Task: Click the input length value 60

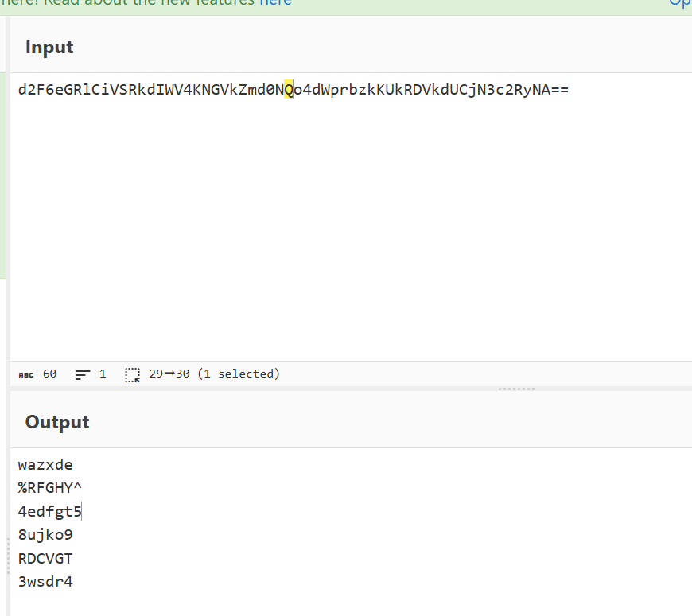Action: point(49,374)
